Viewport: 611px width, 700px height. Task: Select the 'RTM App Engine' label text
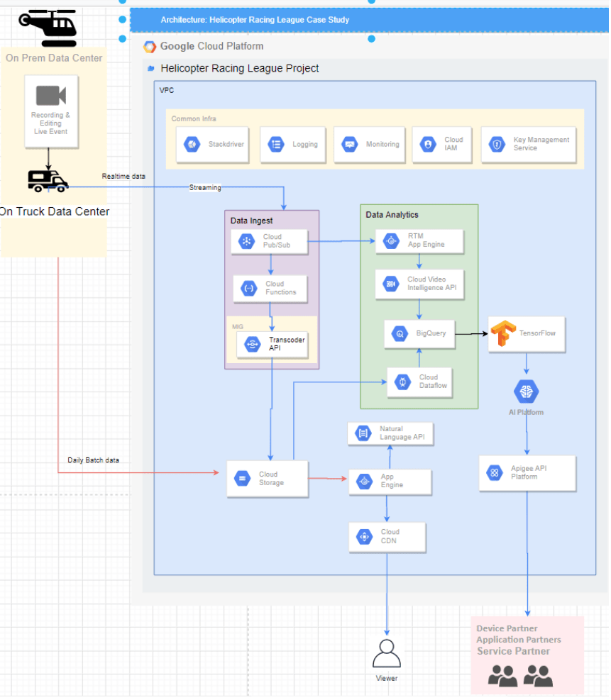(x=426, y=240)
